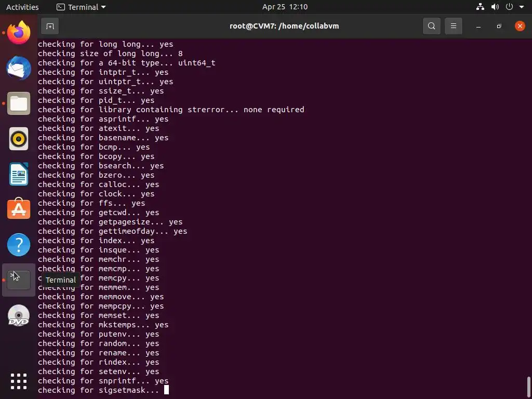This screenshot has height=399, width=532.
Task: Click the line 'checking for memchr... yes'
Action: (x=98, y=259)
